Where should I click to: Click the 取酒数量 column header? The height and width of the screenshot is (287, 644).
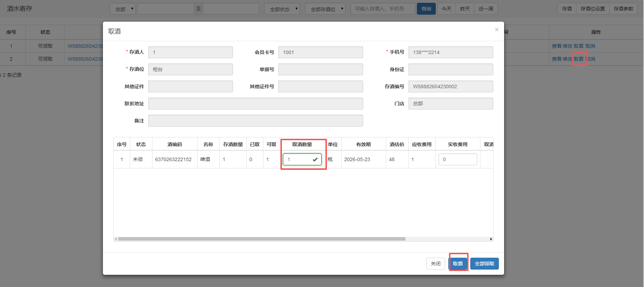(302, 144)
